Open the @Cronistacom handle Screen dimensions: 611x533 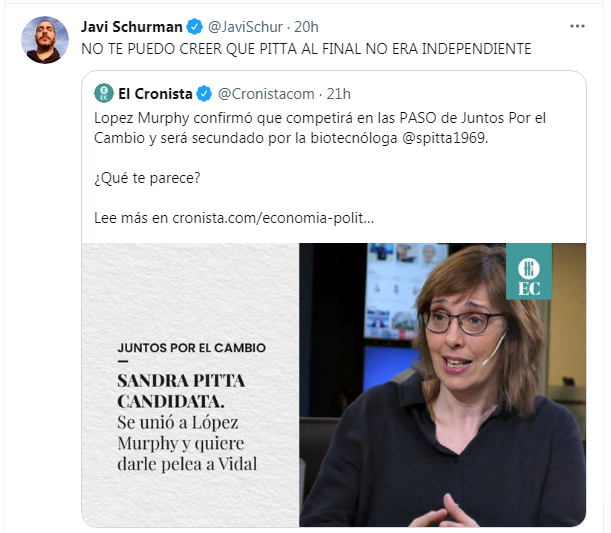click(266, 94)
